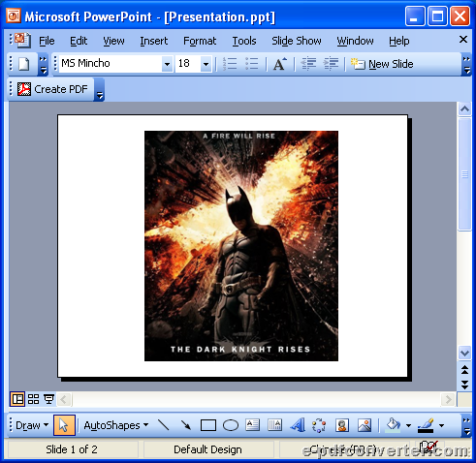Click inside the font name field

tap(111, 63)
